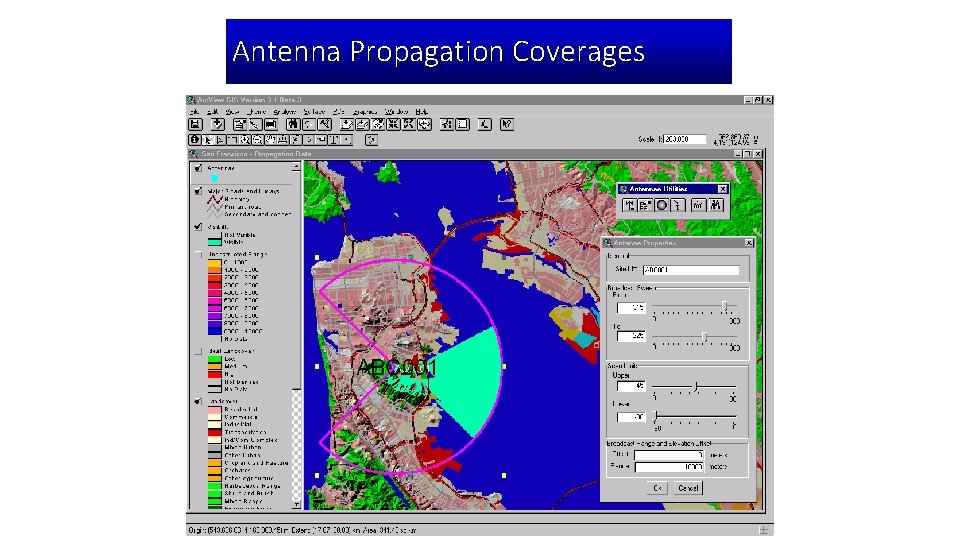Click Zoom to Active Themes icon
This screenshot has width=960, height=540.
pos(362,124)
